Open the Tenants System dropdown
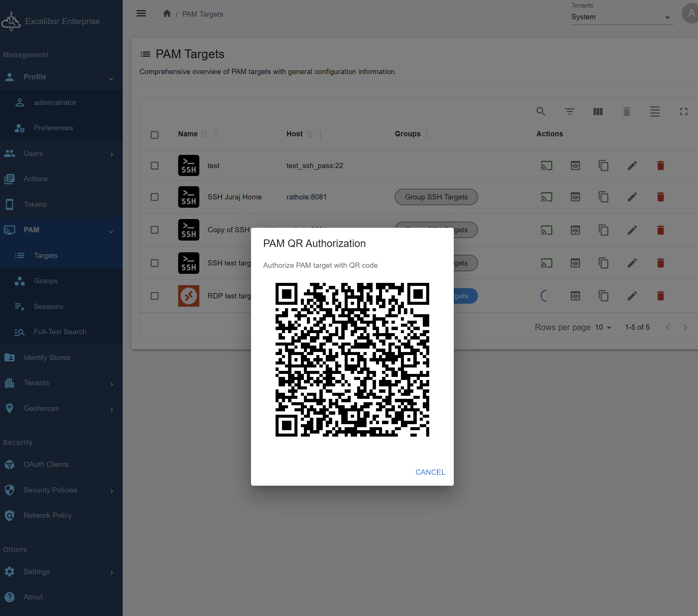698x616 pixels. (622, 17)
